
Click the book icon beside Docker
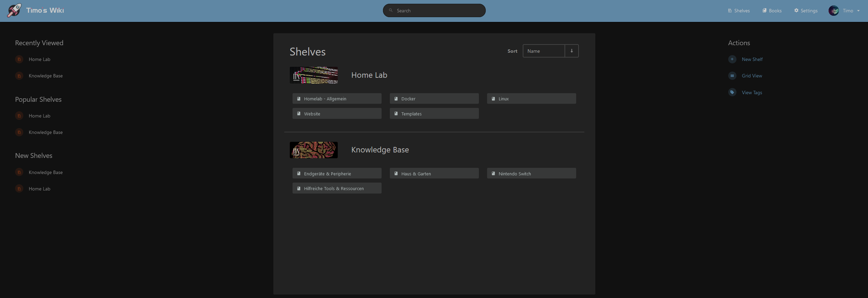coord(396,99)
